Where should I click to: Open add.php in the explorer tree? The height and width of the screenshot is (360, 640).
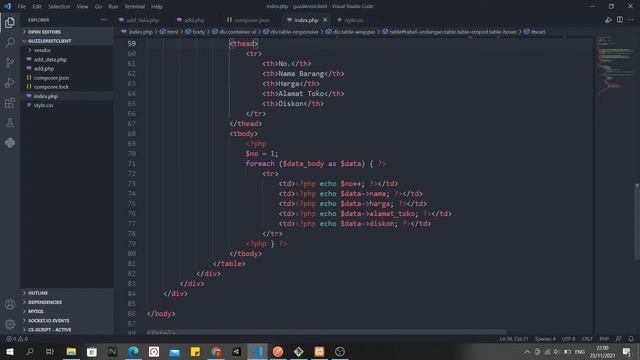coord(44,69)
